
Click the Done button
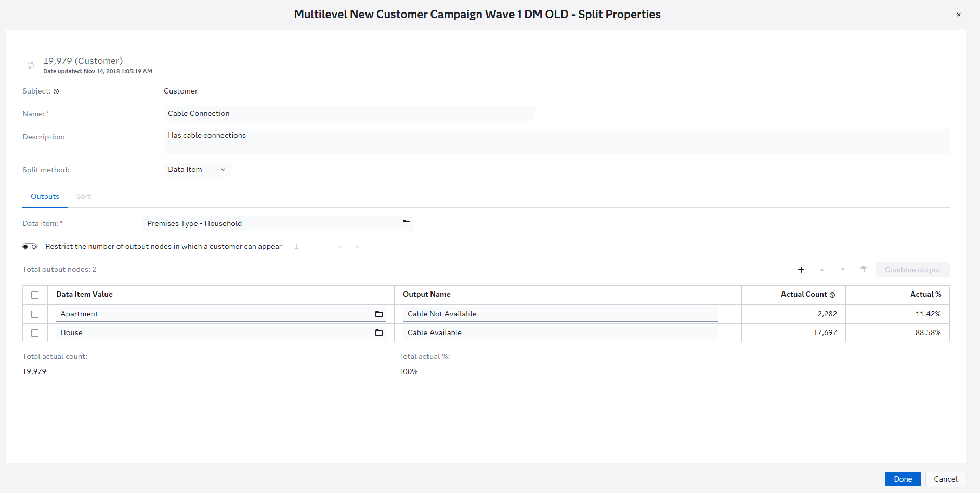pos(903,479)
